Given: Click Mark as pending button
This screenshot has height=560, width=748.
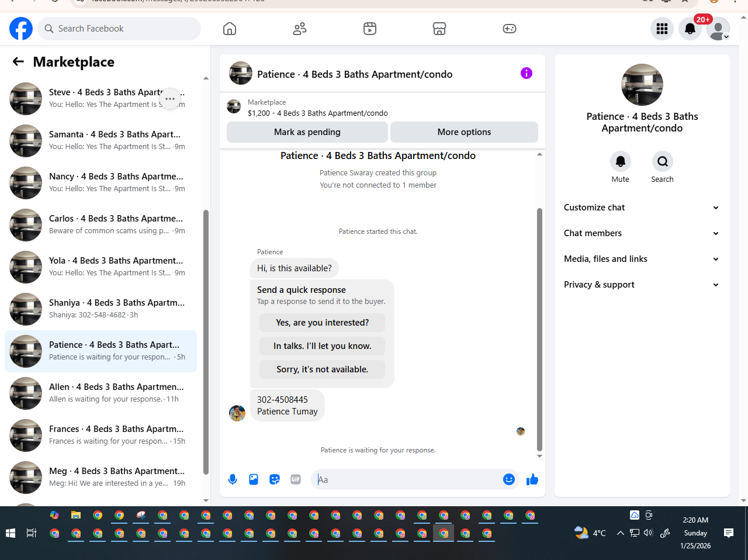Looking at the screenshot, I should tap(307, 132).
